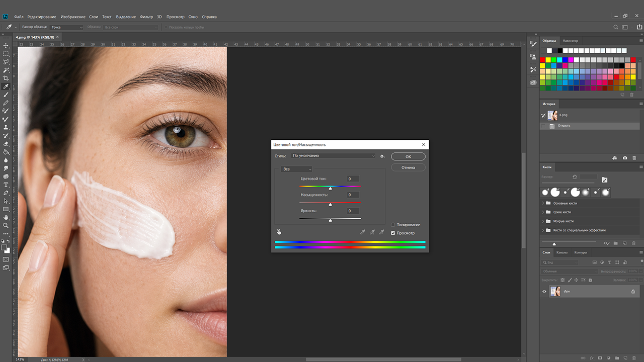
Task: Click the Цветовой тон value field
Action: click(x=353, y=179)
